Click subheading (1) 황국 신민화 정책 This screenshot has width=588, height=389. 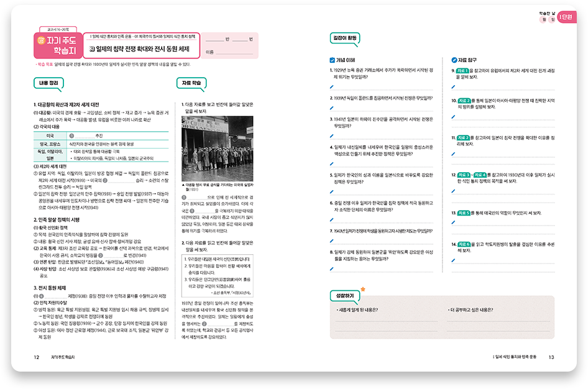point(50,228)
